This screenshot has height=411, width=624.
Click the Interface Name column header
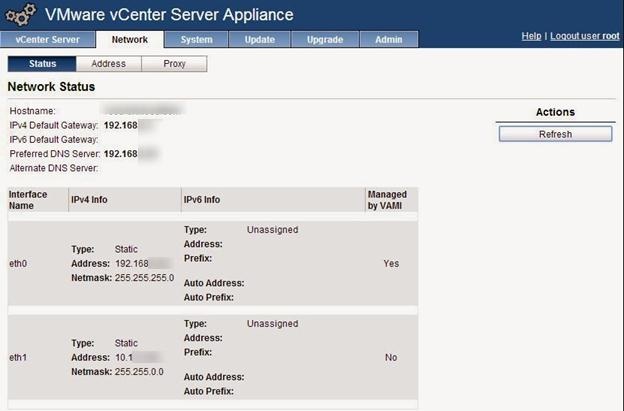[28, 200]
